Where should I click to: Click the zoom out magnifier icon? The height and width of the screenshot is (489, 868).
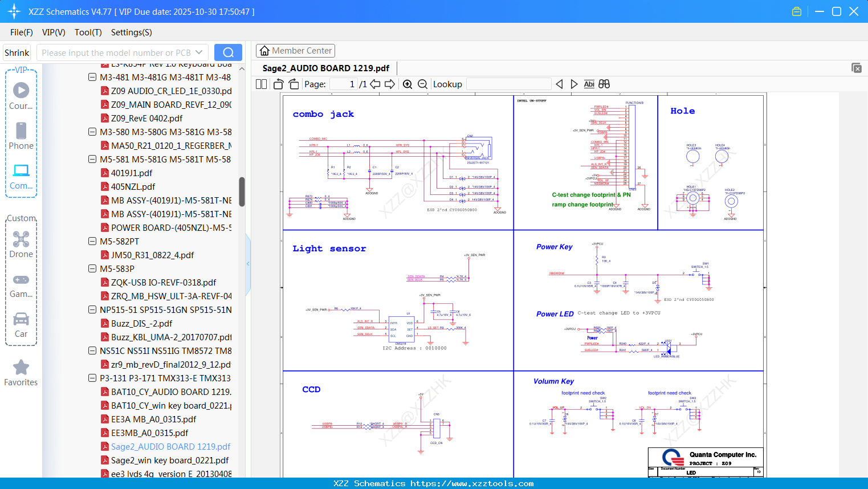422,84
